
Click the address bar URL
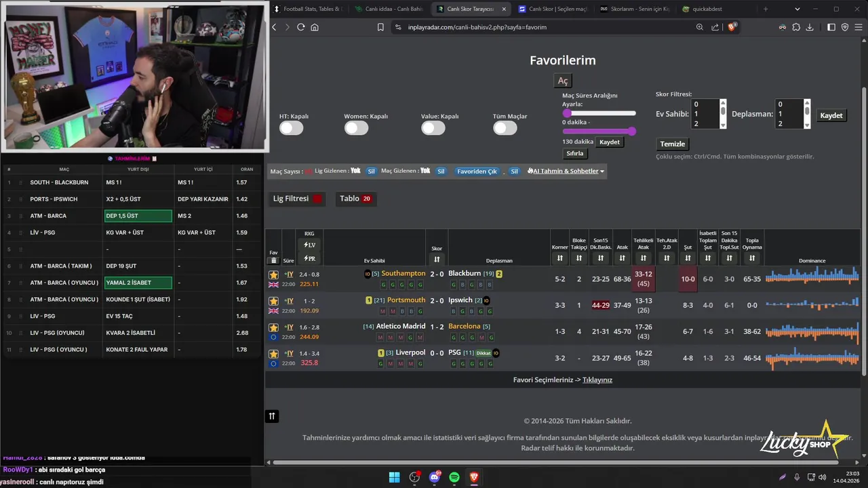477,27
